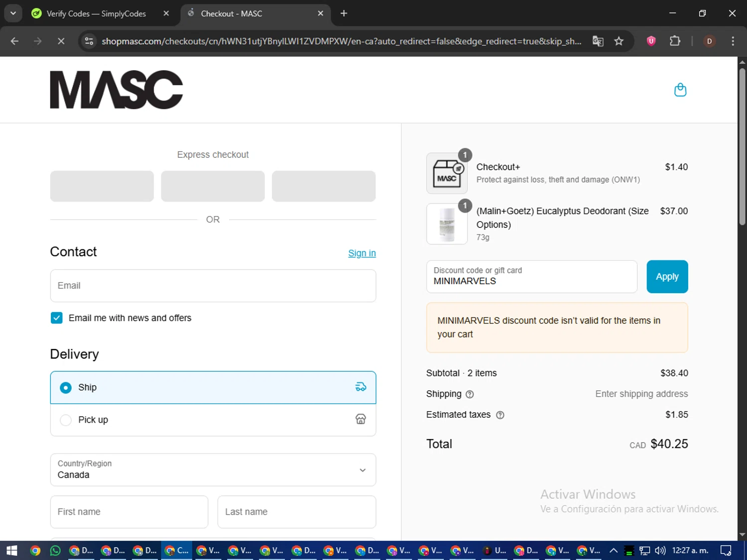The image size is (747, 560).
Task: Click the Pick up store icon
Action: pyautogui.click(x=361, y=419)
